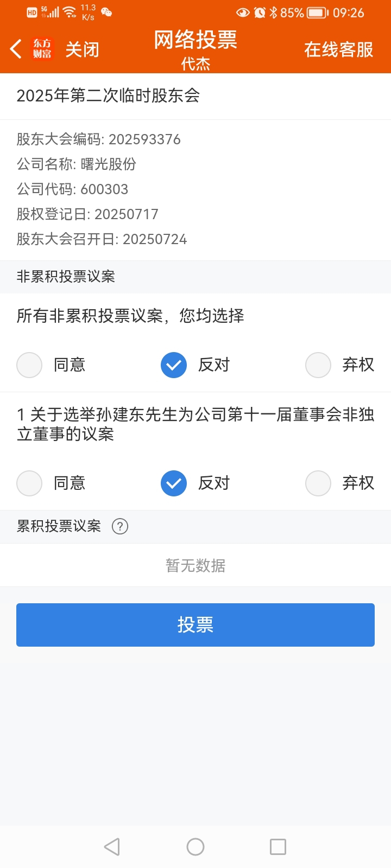The height and width of the screenshot is (868, 391).
Task: Open help icon beside 累积投票议案
Action: coord(120,526)
